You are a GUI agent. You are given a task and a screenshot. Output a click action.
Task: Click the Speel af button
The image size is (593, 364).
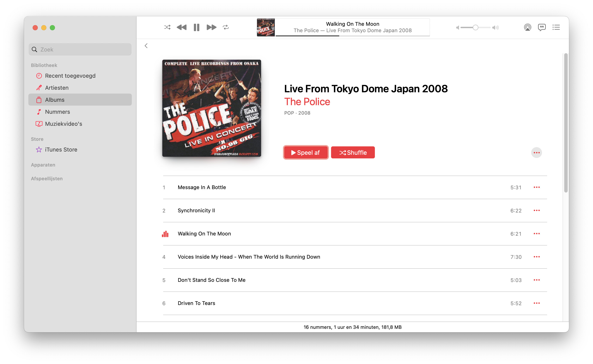(306, 153)
